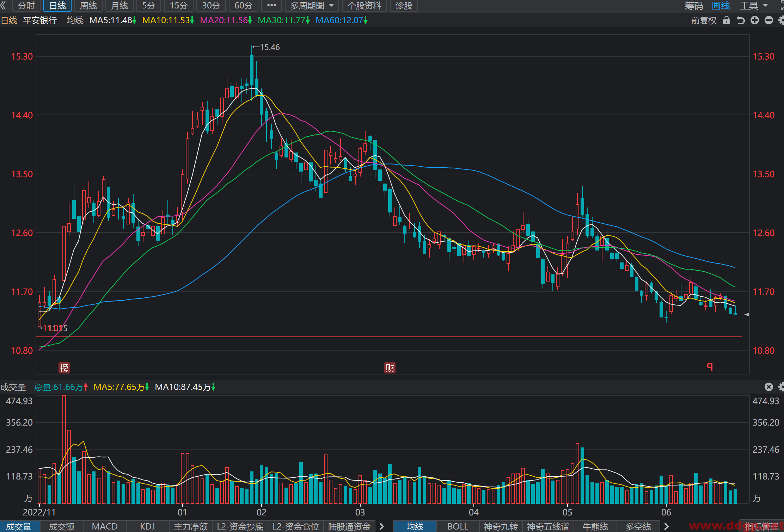784x532 pixels.
Task: Zoom in chart with plus icon
Action: [x=755, y=20]
